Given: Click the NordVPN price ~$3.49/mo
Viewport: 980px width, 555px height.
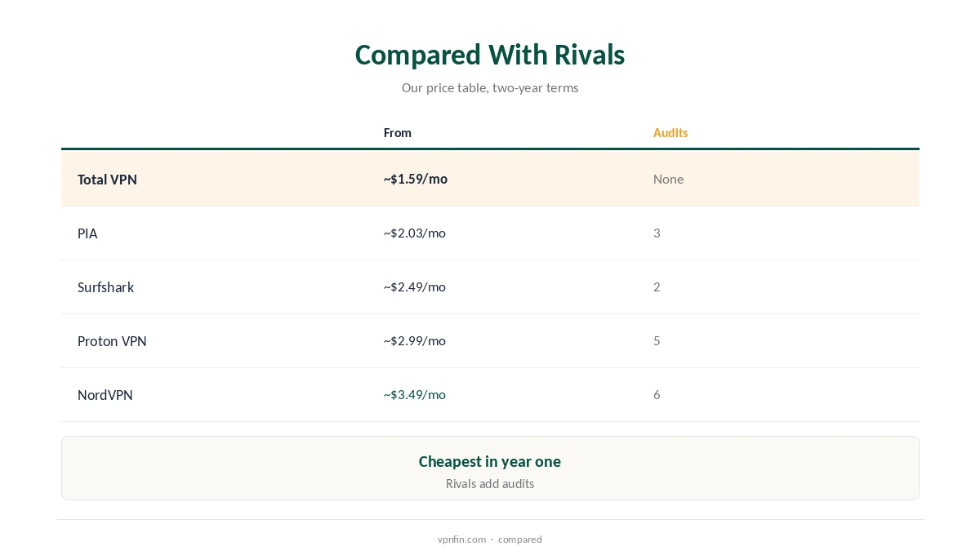Looking at the screenshot, I should [x=415, y=395].
